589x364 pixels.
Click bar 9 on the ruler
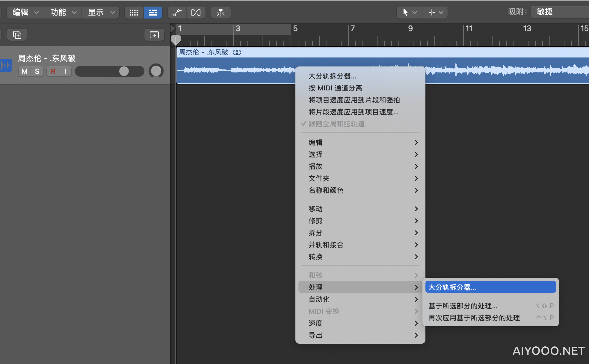click(x=410, y=29)
